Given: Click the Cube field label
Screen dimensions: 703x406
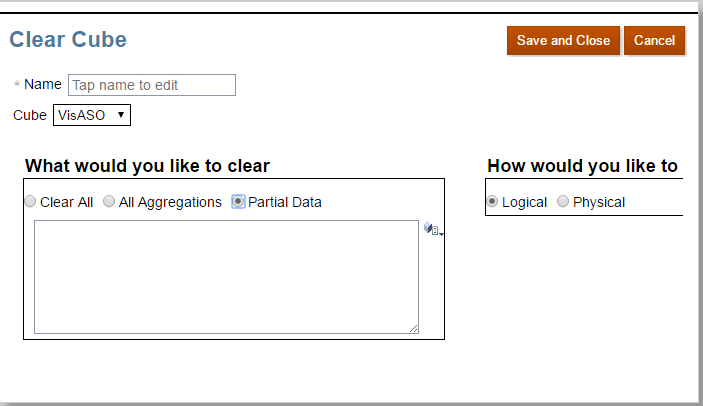Looking at the screenshot, I should tap(30, 116).
